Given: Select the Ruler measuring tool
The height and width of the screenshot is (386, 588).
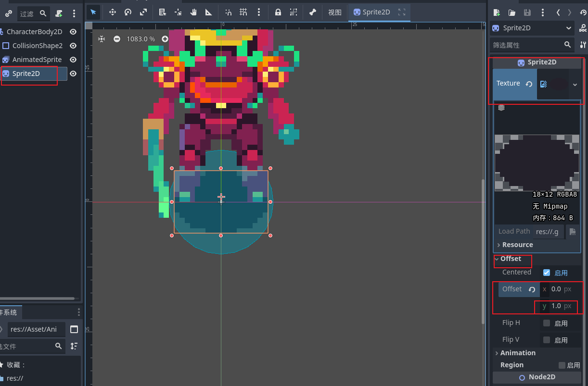Looking at the screenshot, I should [209, 12].
